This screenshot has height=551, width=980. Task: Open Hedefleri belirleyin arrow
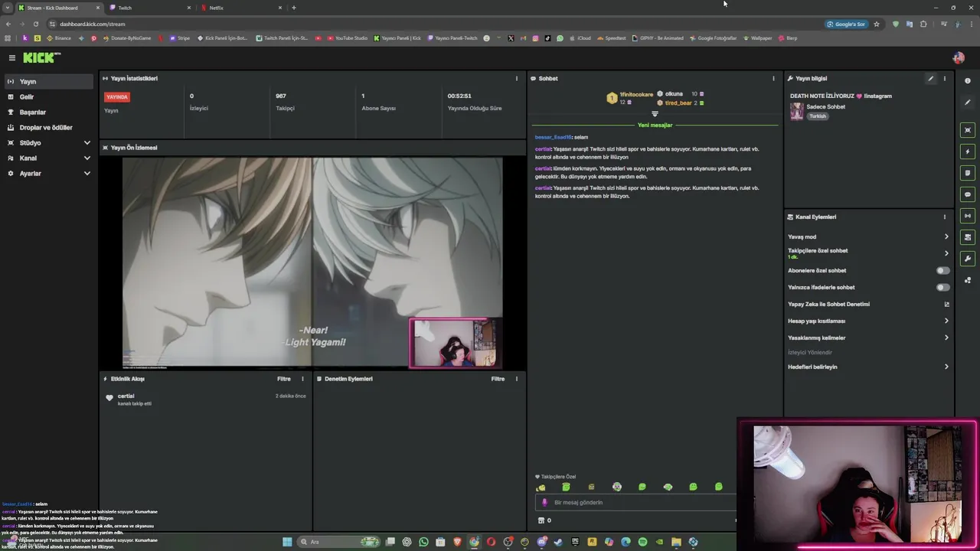click(x=946, y=367)
